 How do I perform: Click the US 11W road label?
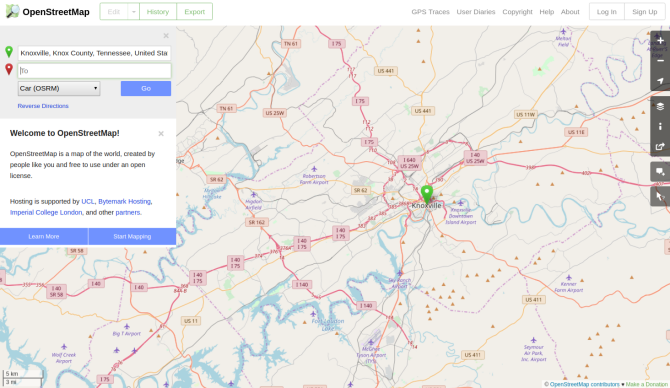pyautogui.click(x=526, y=115)
